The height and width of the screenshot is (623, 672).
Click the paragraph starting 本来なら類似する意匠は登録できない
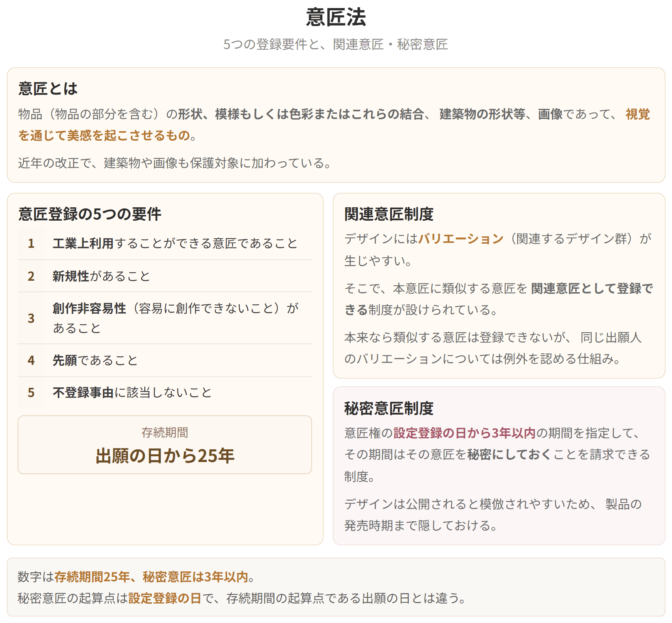493,348
